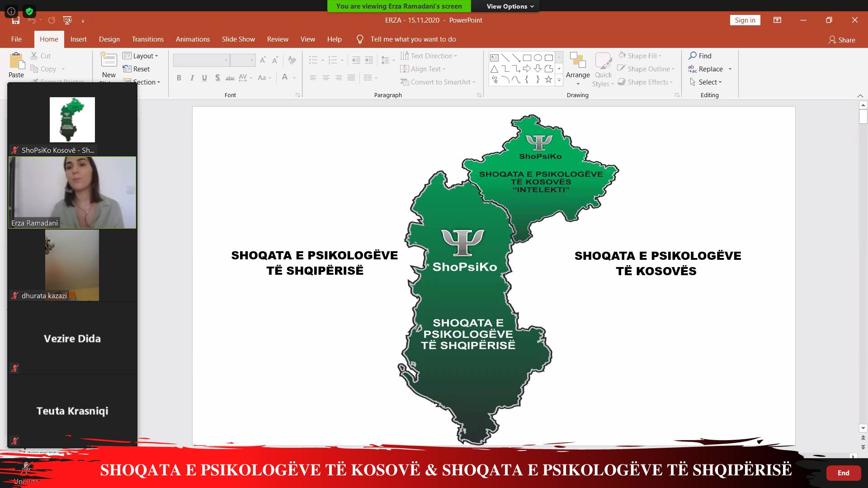Open the font name combo box
The width and height of the screenshot is (868, 488).
pos(201,60)
